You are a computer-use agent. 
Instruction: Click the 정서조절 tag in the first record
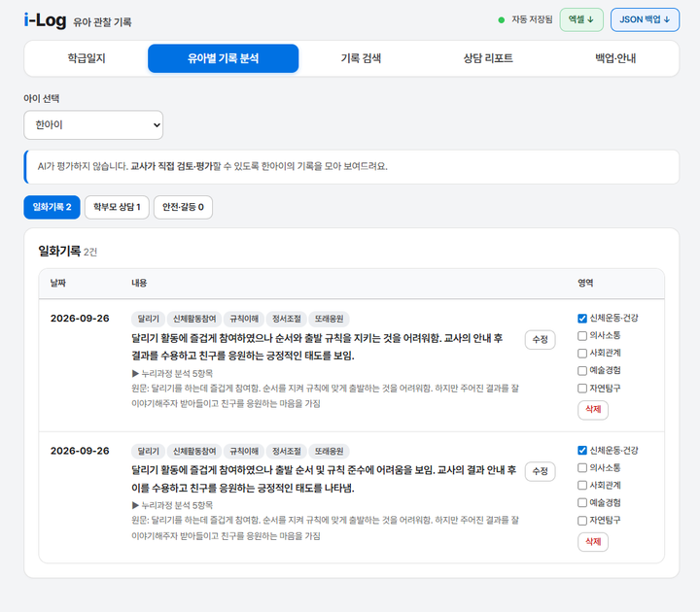pos(287,319)
